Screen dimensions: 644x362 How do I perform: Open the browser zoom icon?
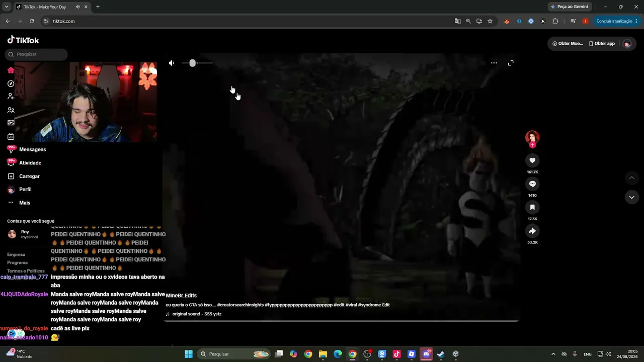coord(468,21)
